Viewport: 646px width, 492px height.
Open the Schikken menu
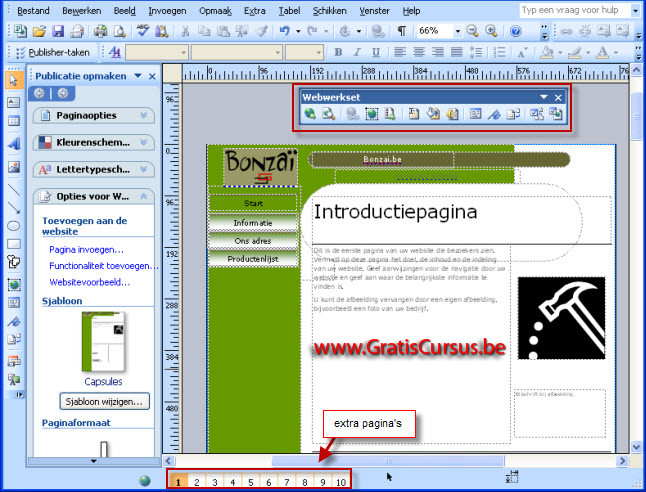click(x=330, y=11)
